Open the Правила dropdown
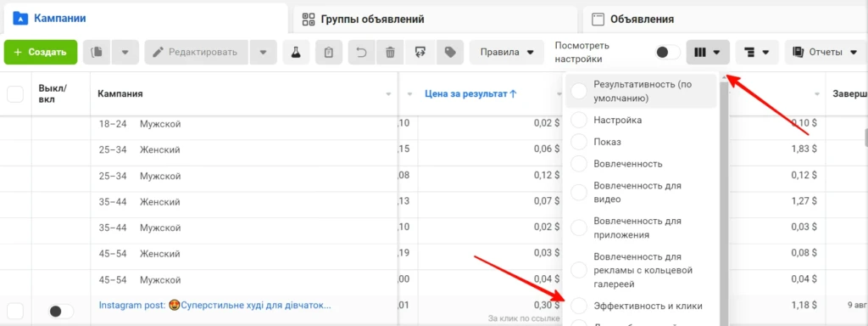 tap(507, 52)
